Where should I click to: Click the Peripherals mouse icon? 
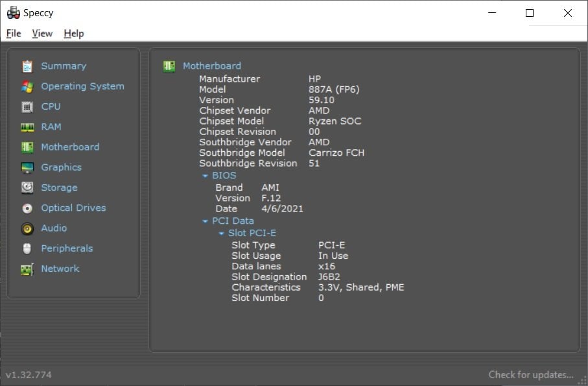[27, 248]
